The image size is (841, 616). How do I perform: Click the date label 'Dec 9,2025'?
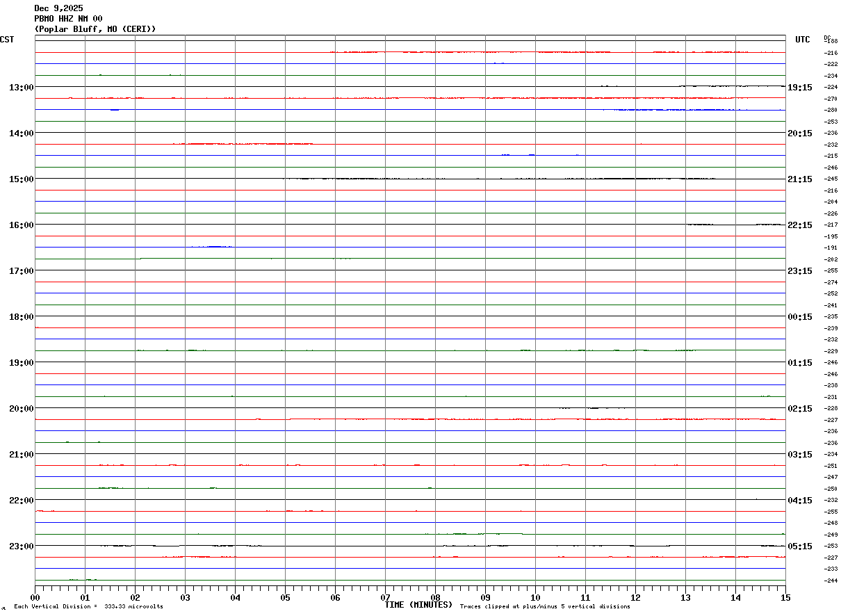[58, 8]
